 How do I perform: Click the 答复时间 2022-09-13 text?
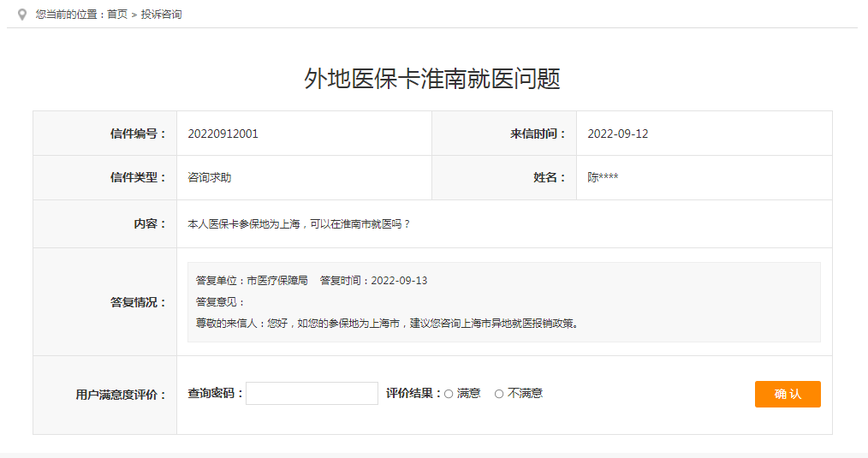(373, 281)
